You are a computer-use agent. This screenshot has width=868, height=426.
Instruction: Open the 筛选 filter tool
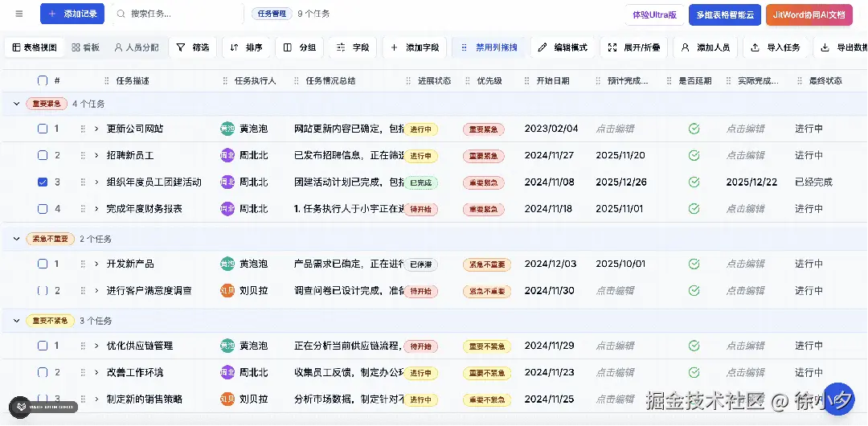(x=193, y=47)
